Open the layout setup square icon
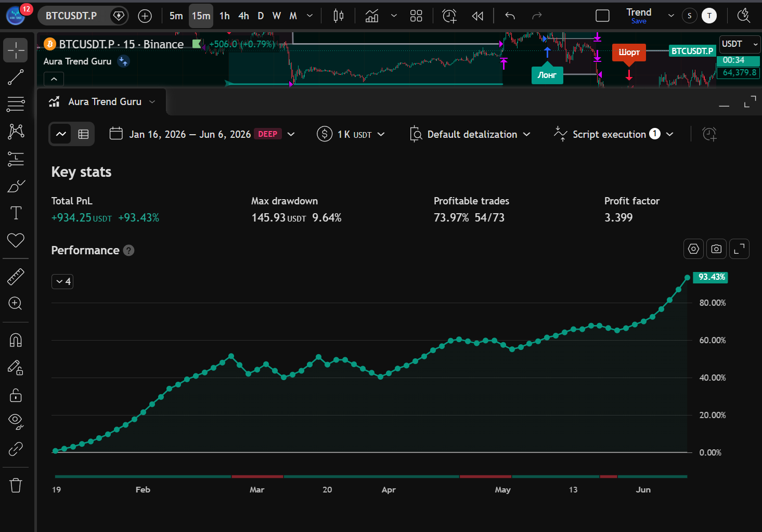 (602, 16)
